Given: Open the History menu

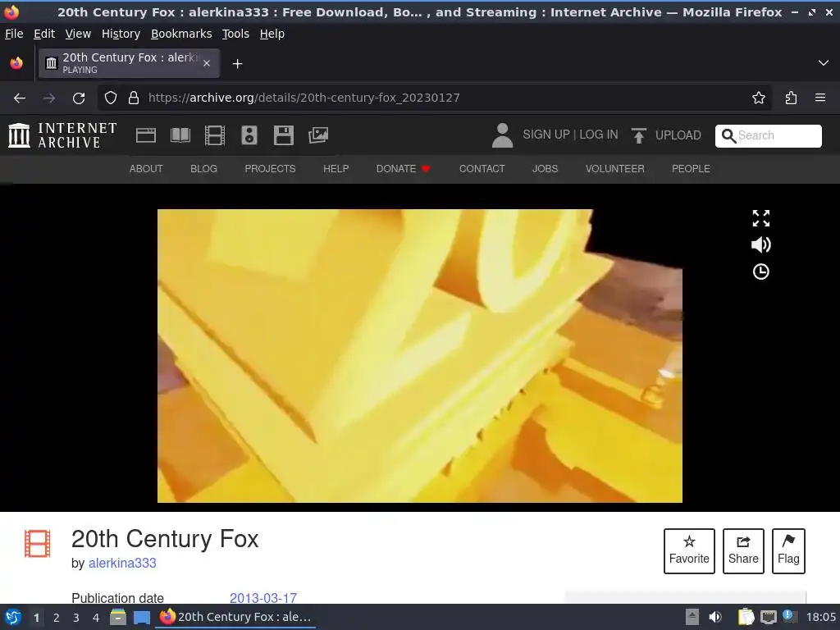Looking at the screenshot, I should (x=121, y=34).
